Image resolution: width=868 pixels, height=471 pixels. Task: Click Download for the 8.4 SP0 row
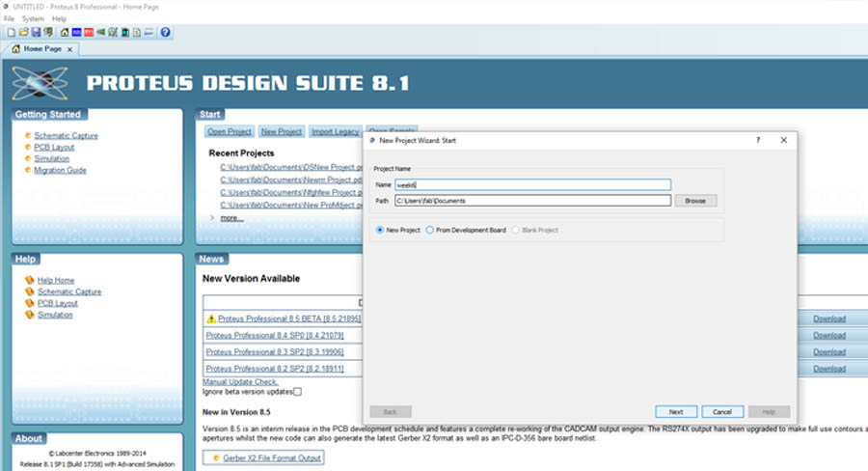(x=829, y=336)
